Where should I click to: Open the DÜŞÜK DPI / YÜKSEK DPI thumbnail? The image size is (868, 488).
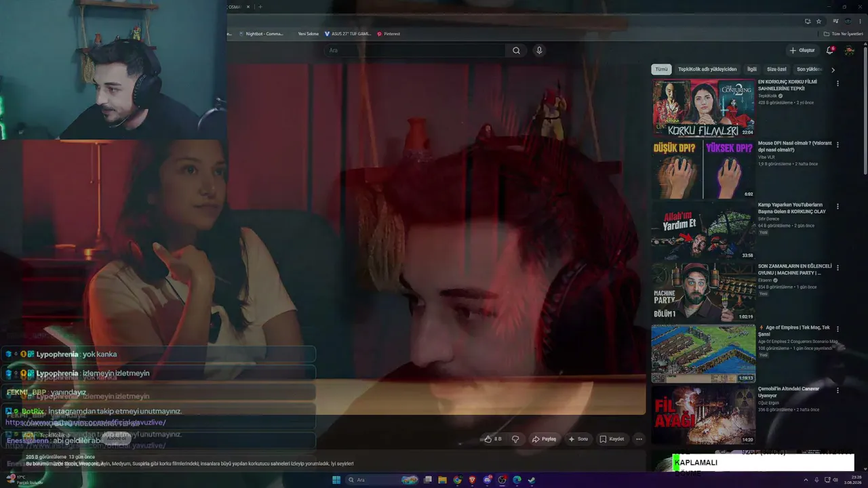pyautogui.click(x=703, y=169)
